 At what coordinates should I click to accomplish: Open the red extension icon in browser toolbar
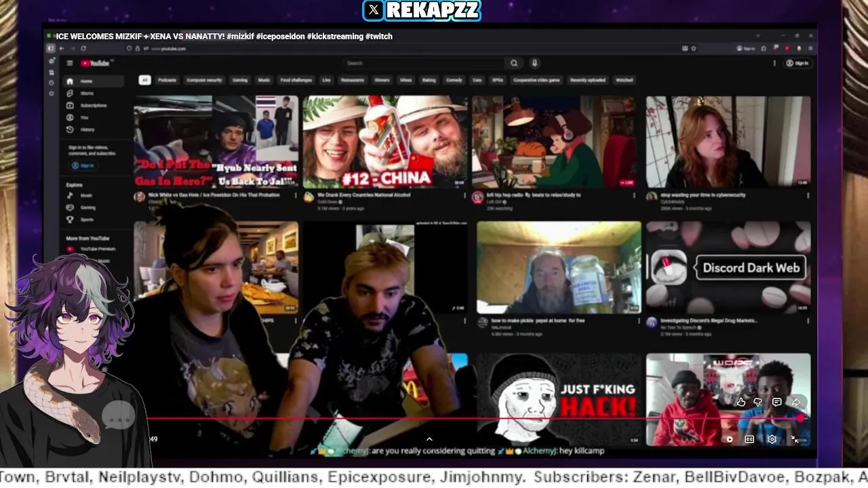click(787, 49)
